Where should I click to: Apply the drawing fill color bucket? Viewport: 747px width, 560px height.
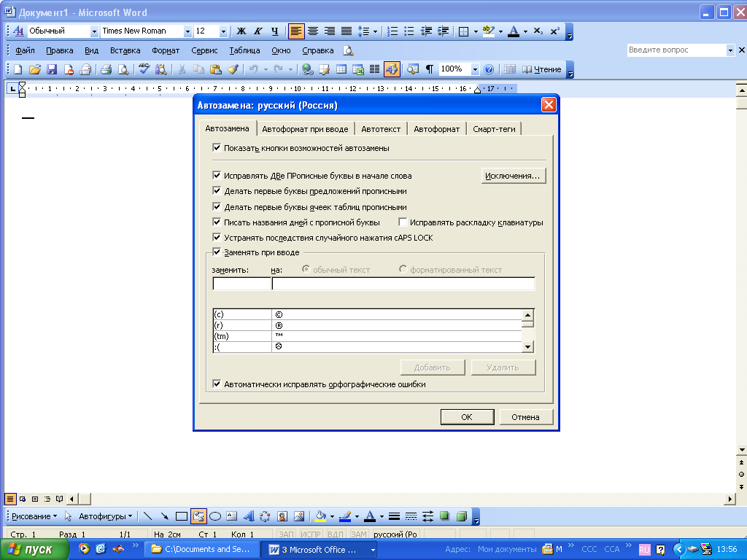point(321,516)
